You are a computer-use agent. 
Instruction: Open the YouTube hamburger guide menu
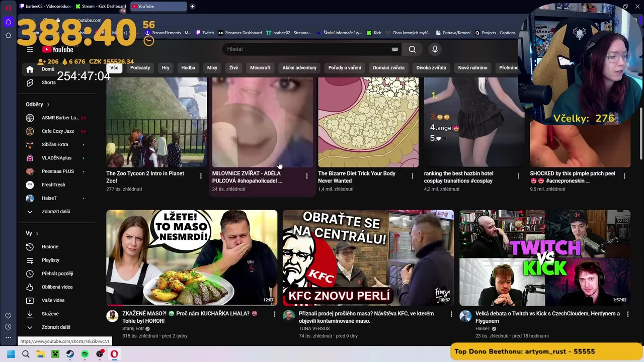(x=30, y=49)
